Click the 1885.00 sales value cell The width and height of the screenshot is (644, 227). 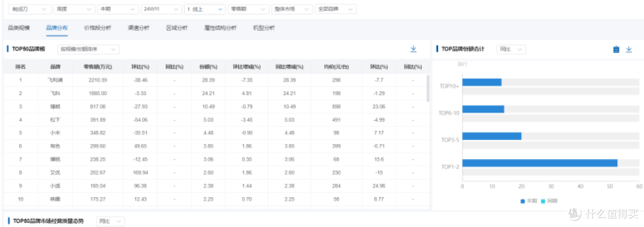tap(98, 93)
